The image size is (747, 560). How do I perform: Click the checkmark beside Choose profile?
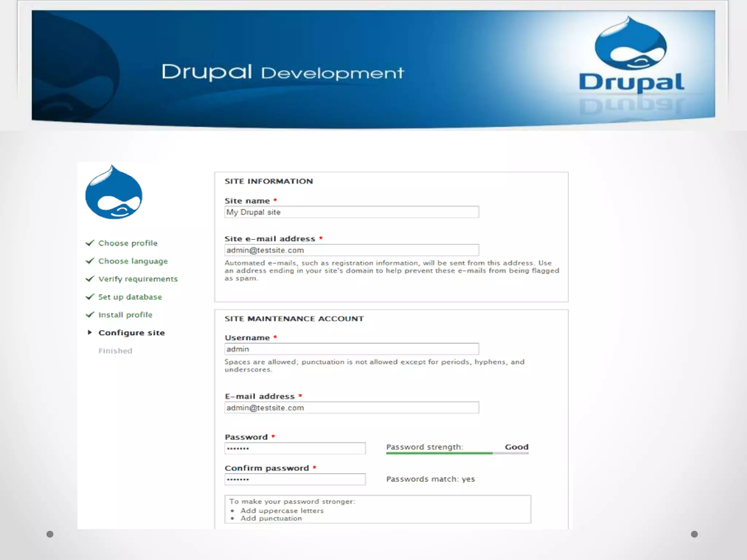(x=90, y=243)
